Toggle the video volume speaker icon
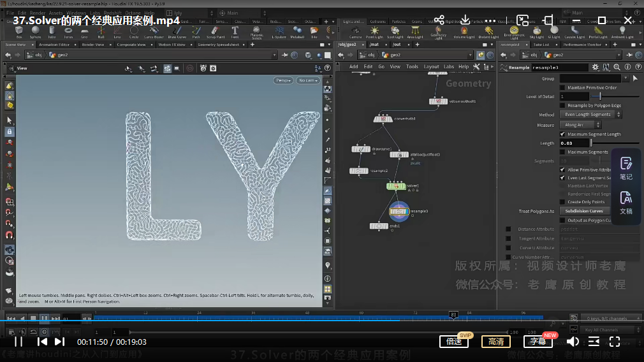 [573, 342]
